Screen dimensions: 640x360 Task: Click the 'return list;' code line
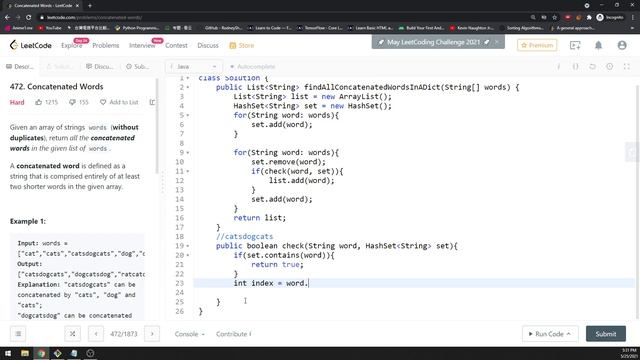[x=260, y=218]
